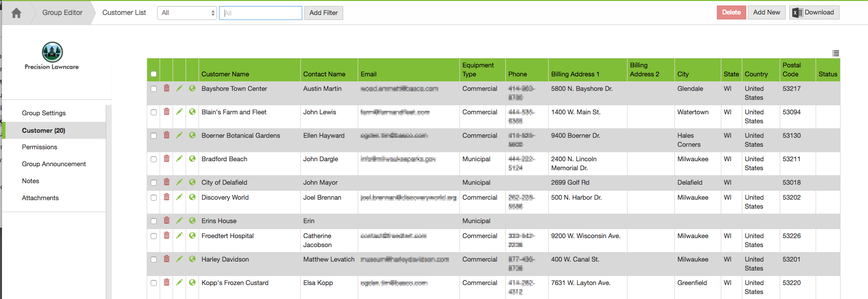Delete Bradford Beach trash icon

point(167,159)
